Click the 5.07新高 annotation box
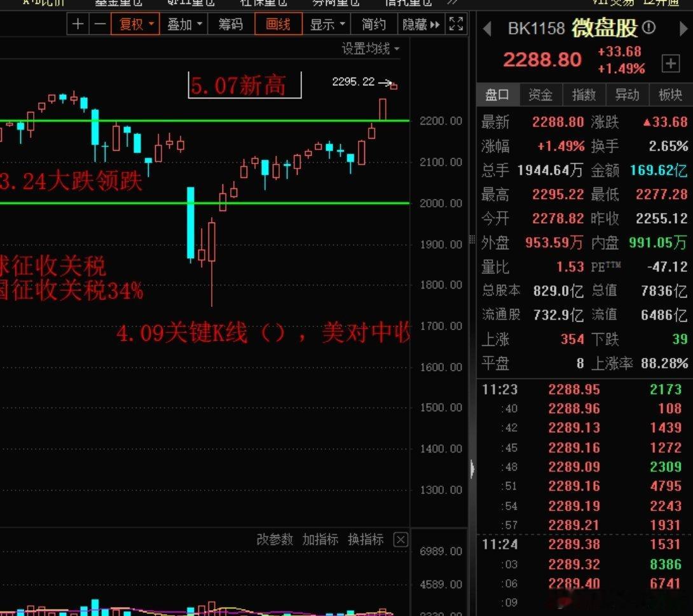This screenshot has height=616, width=693. click(245, 85)
